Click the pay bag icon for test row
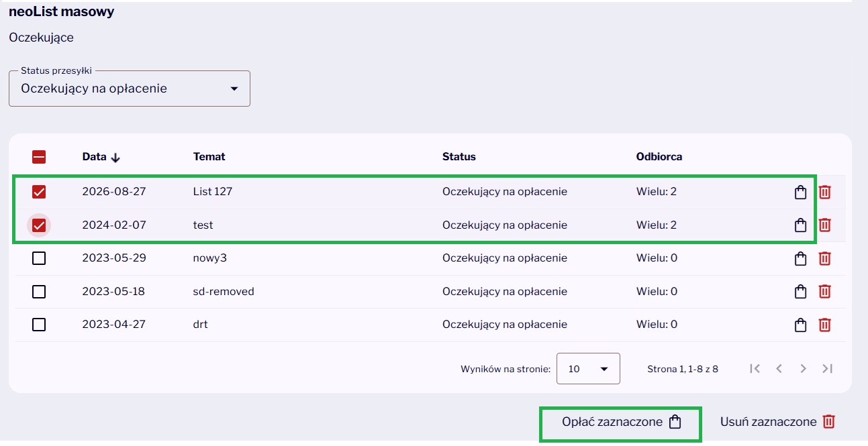Image resolution: width=868 pixels, height=446 pixels. (x=800, y=225)
